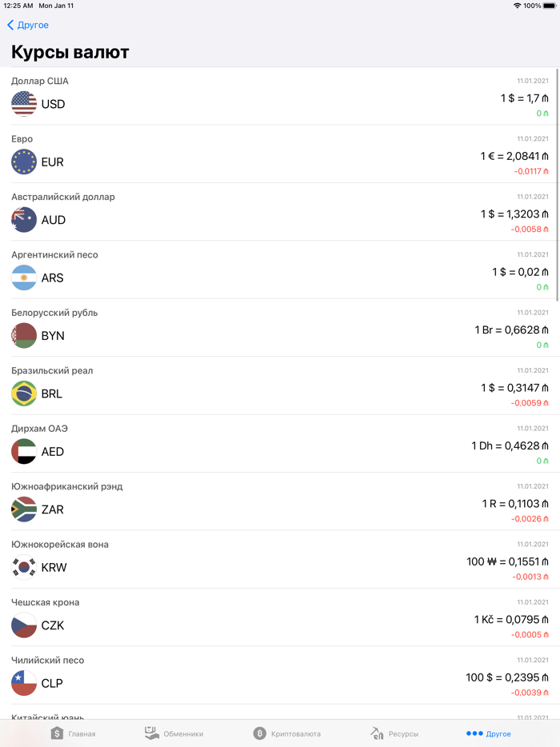Tap the South Africa flag icon

[24, 509]
